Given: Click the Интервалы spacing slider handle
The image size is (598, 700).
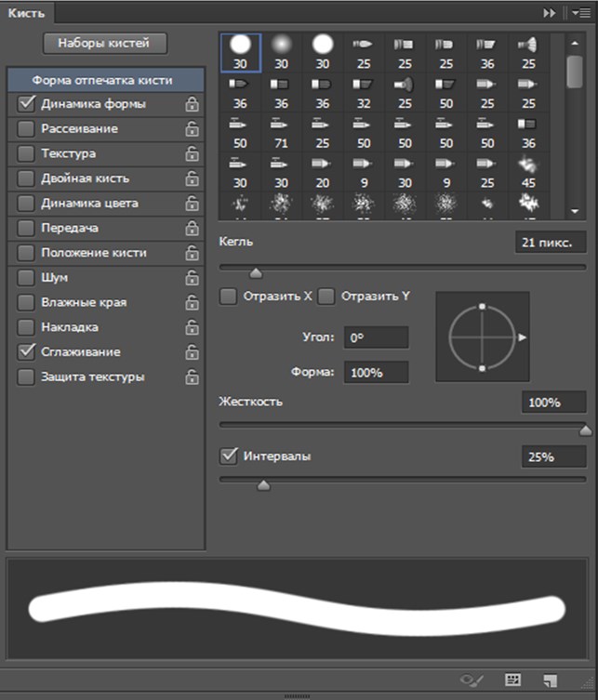Looking at the screenshot, I should [x=263, y=485].
